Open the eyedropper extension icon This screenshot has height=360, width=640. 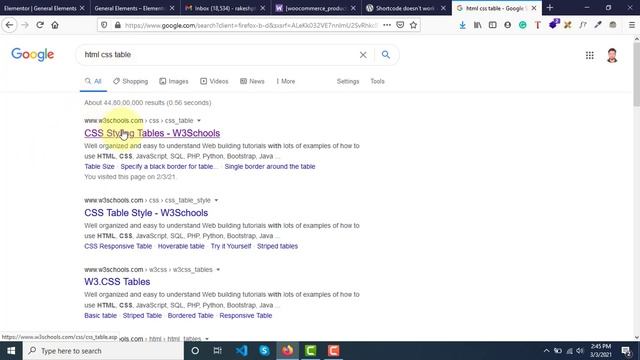pyautogui.click(x=598, y=25)
